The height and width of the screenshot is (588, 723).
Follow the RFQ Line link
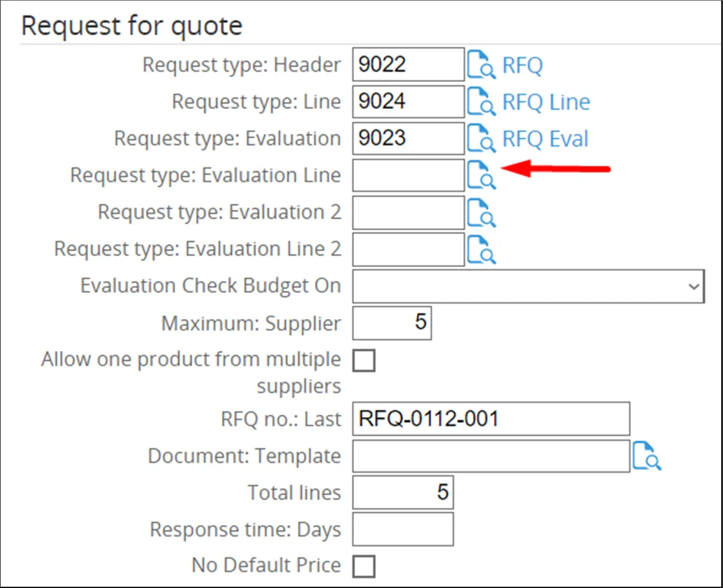[x=546, y=102]
